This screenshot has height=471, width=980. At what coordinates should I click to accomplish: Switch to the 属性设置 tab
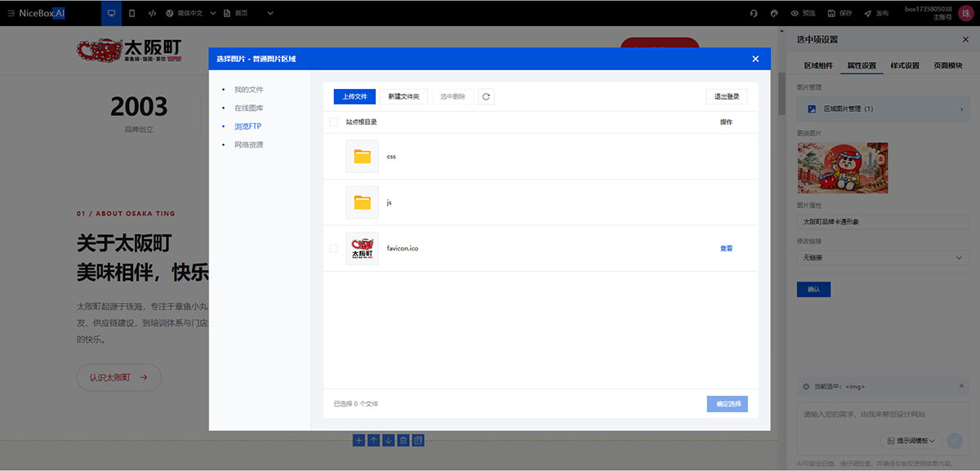[862, 65]
